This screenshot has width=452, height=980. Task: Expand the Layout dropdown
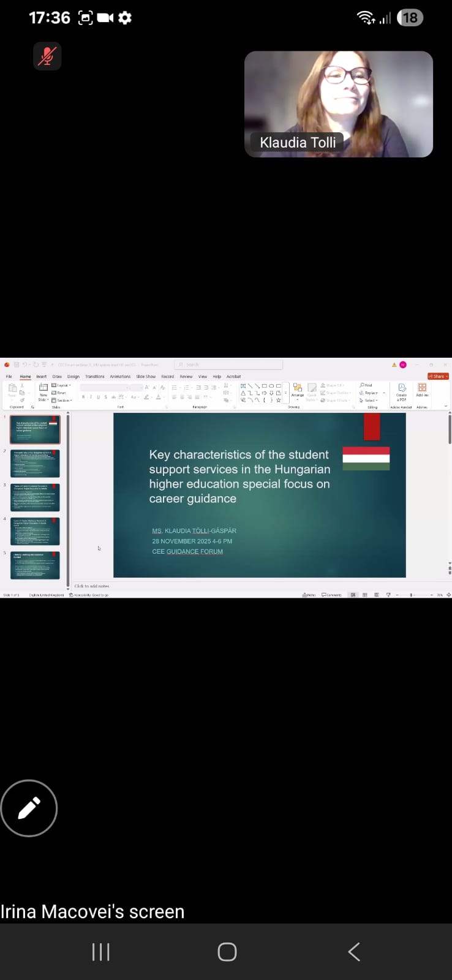coord(62,385)
